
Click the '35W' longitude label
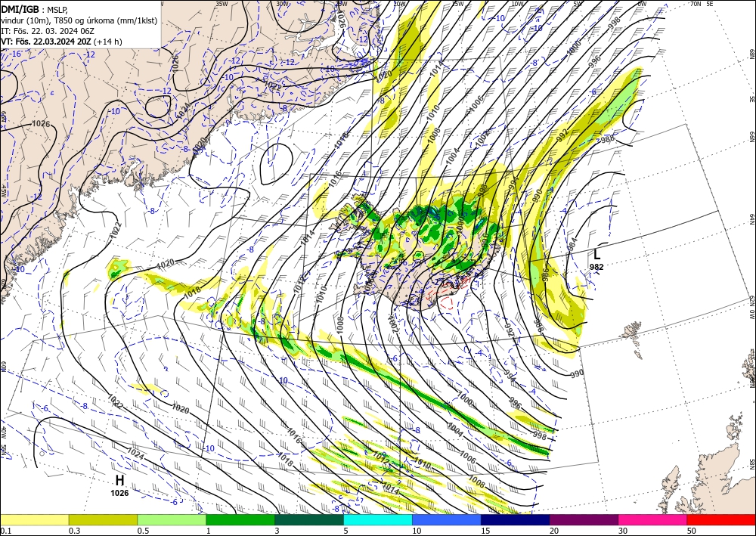click(222, 3)
